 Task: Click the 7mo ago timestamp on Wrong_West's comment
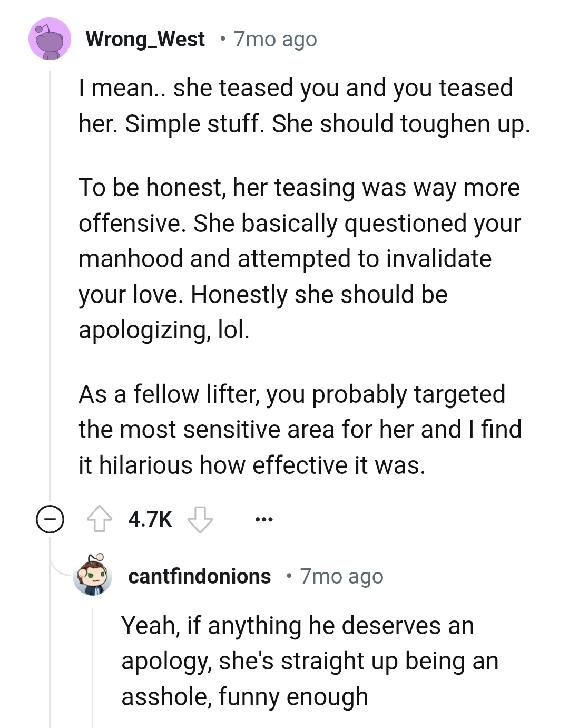point(274,38)
